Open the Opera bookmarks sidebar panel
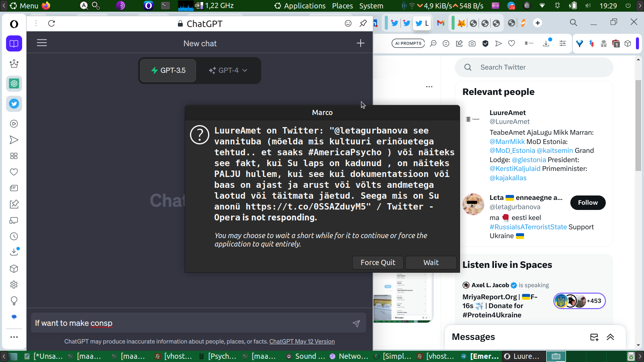 point(14,43)
